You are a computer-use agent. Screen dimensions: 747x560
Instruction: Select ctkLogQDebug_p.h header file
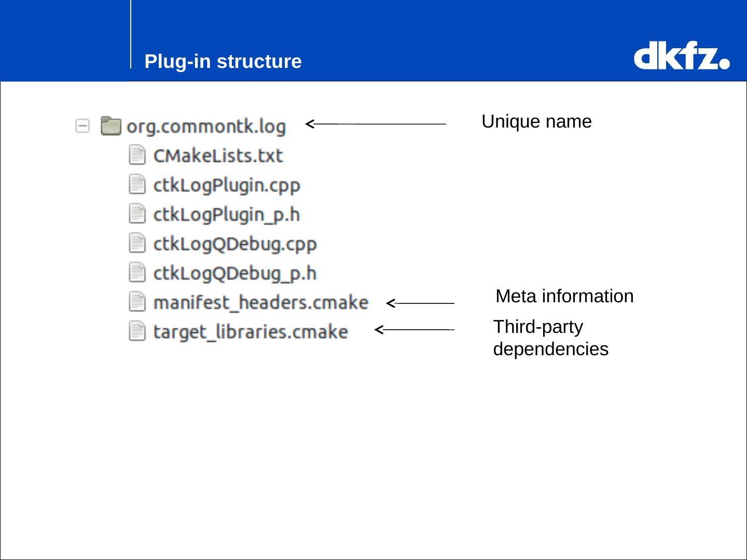coord(235,273)
